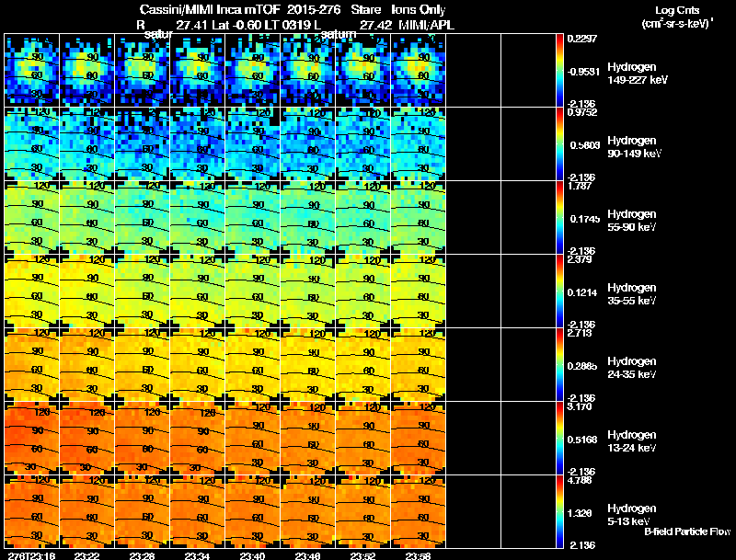Click the Hydrogen 5-13 keV color bar
Image resolution: width=736 pixels, height=560 pixels.
(559, 511)
